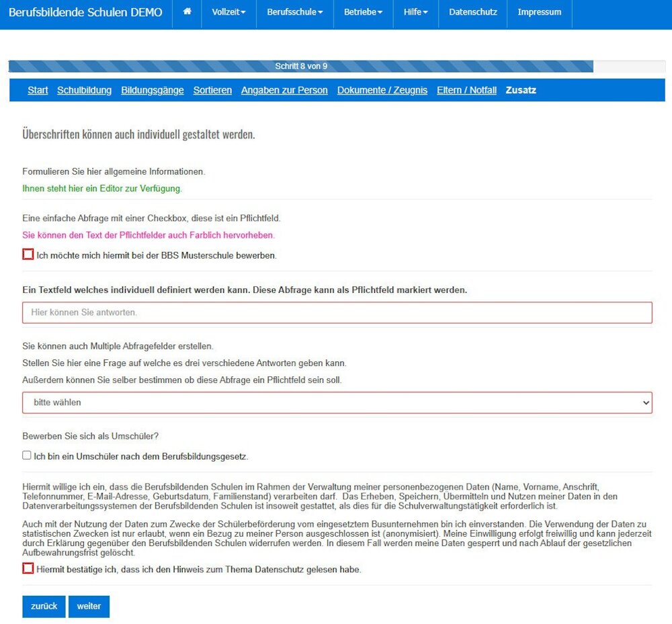Go to the Impressum page
The height and width of the screenshot is (624, 672).
pos(539,12)
